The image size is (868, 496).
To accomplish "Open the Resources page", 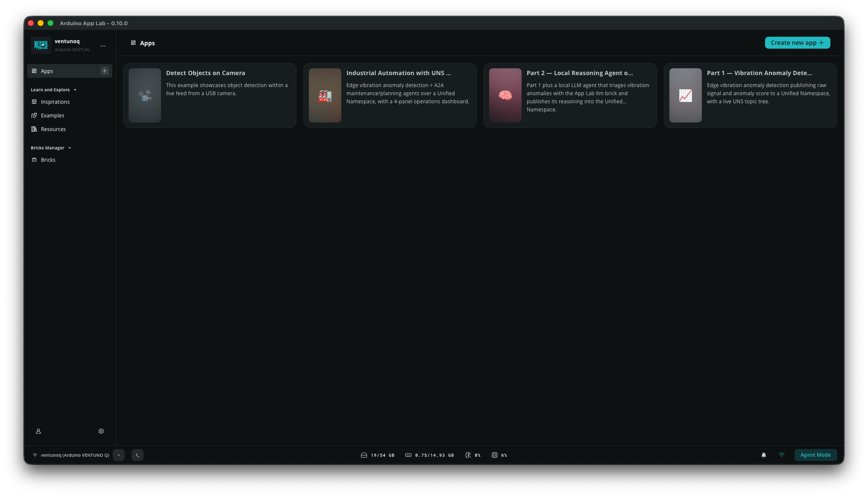I will click(53, 129).
